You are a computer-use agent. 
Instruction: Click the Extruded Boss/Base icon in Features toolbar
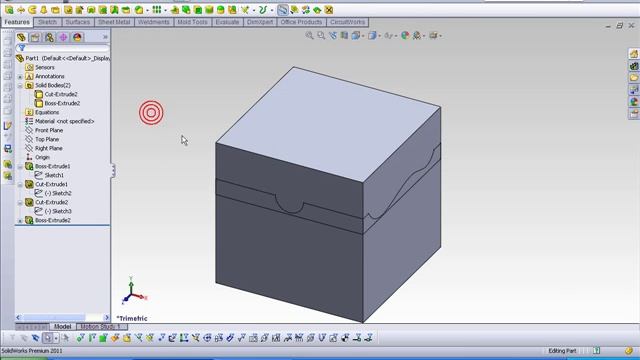click(x=9, y=9)
